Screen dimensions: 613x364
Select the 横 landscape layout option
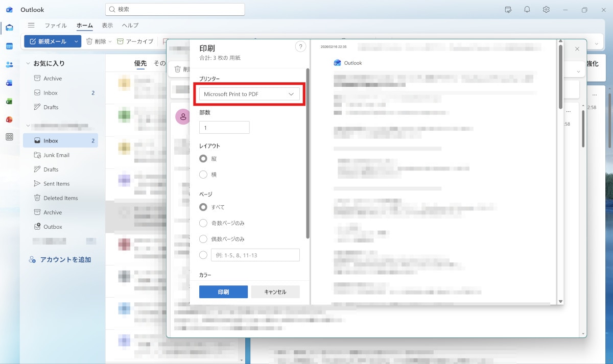tap(203, 175)
